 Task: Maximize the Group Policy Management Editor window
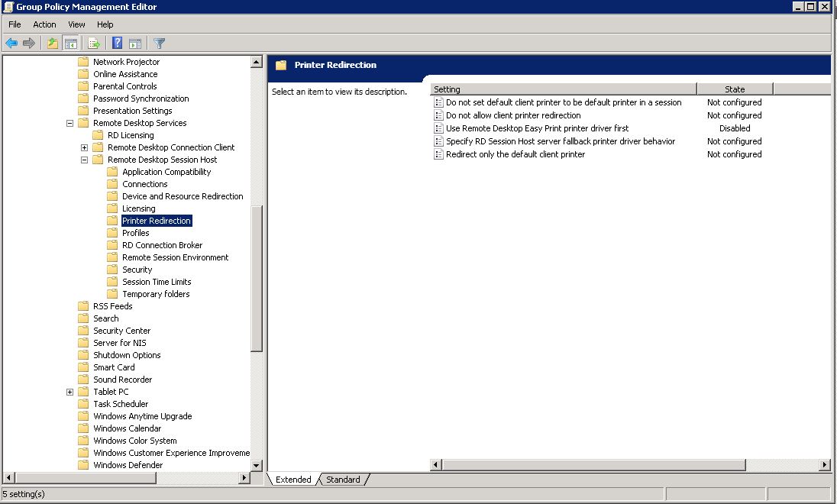[x=811, y=6]
